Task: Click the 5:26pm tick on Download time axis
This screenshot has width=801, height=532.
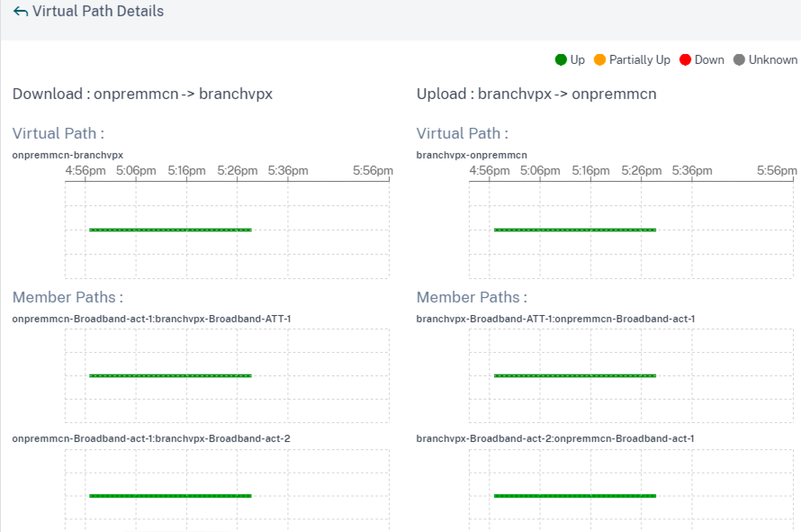Action: pyautogui.click(x=238, y=171)
